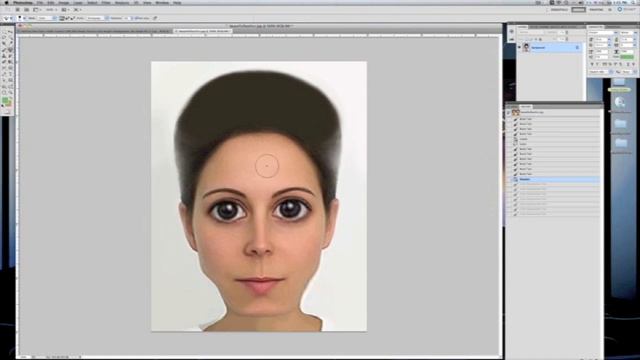Screen dimensions: 640x360
Task: Click the History snapshot thumbnail
Action: pyautogui.click(x=516, y=112)
